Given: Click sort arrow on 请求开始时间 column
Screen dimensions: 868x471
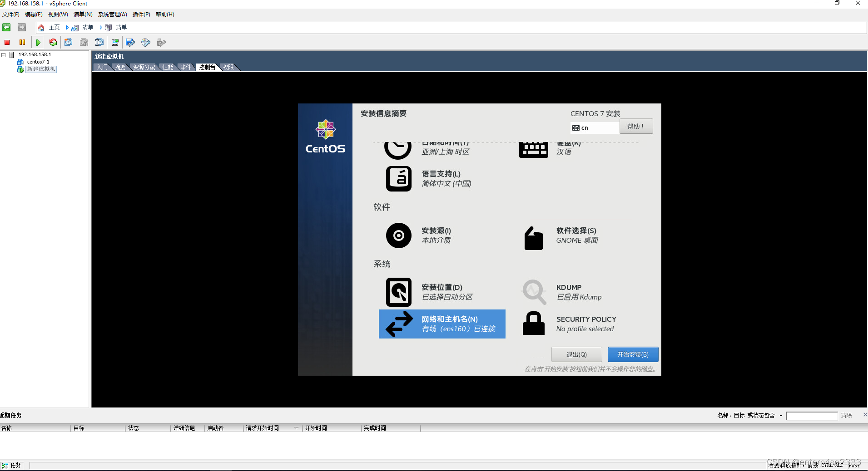Looking at the screenshot, I should (x=297, y=428).
